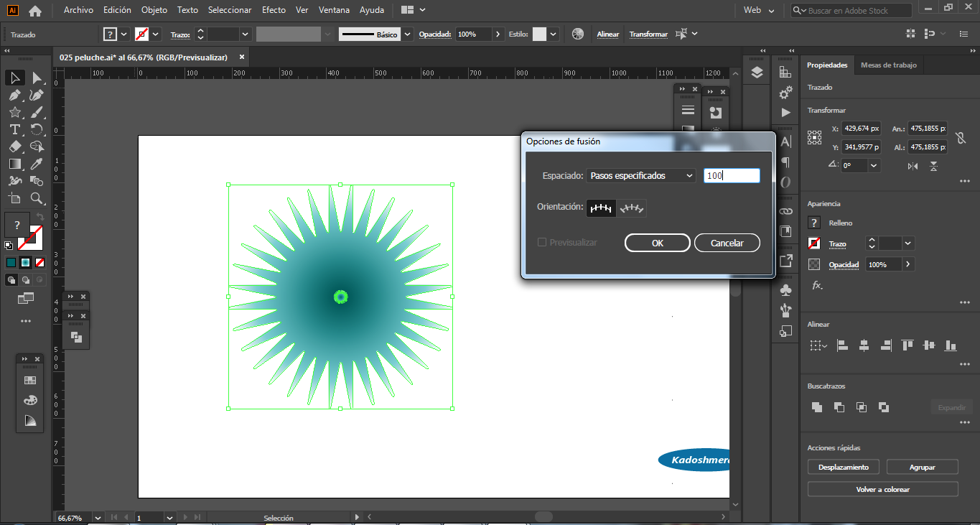Viewport: 980px width, 525px height.
Task: Click the Agrupar button
Action: pos(922,467)
